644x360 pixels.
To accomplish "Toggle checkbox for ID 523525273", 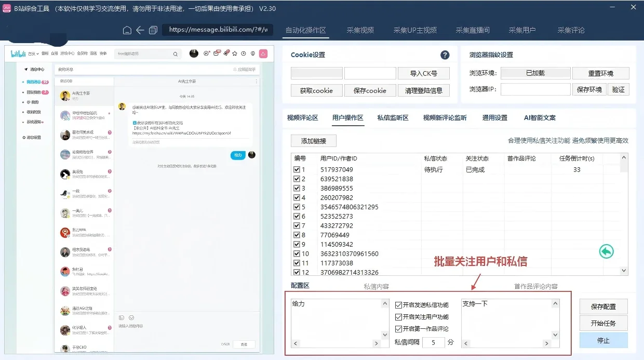I will [x=297, y=217].
